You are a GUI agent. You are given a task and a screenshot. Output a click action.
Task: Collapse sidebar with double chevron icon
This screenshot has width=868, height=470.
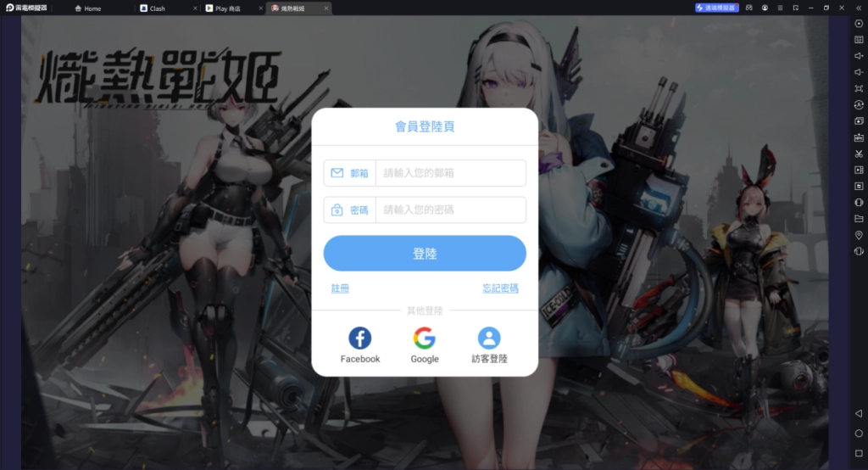859,8
